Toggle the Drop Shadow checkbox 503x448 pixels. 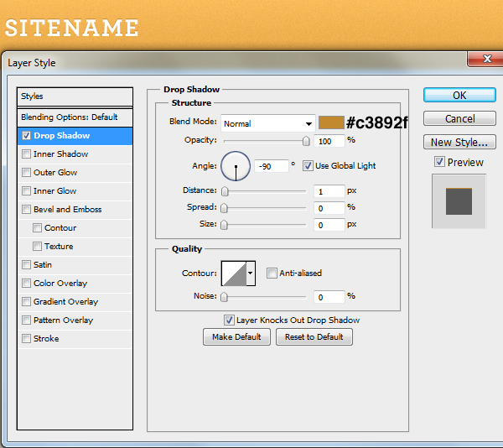[26, 136]
